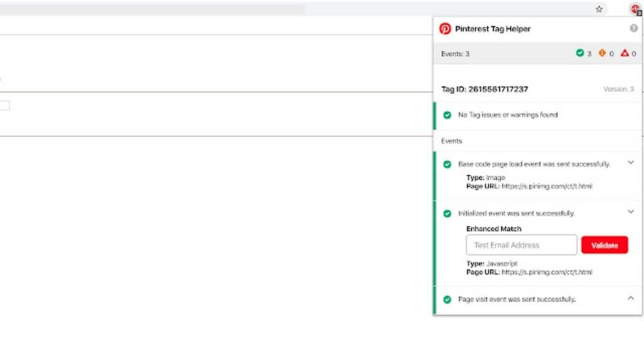Viewport: 644px width, 362px height.
Task: Click green check next to Page visit event
Action: 447,300
